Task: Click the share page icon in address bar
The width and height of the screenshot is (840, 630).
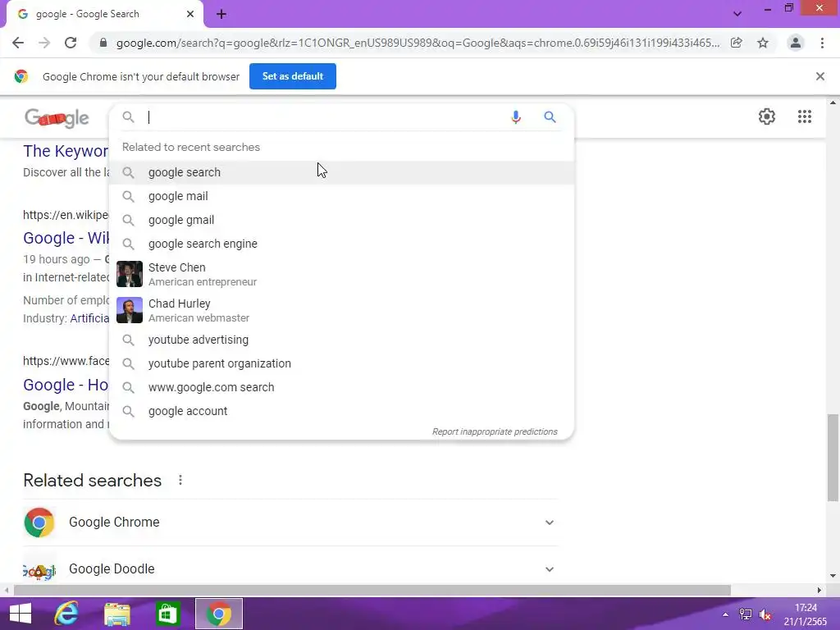Action: (x=737, y=43)
